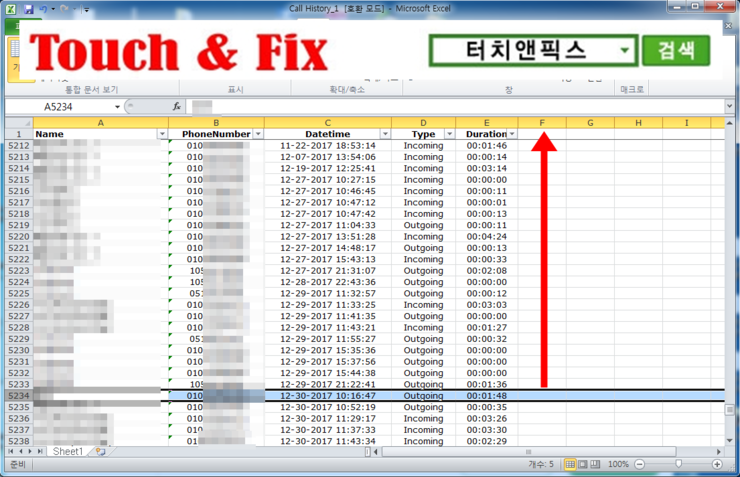
Task: Expand the formula bar
Action: 729,107
